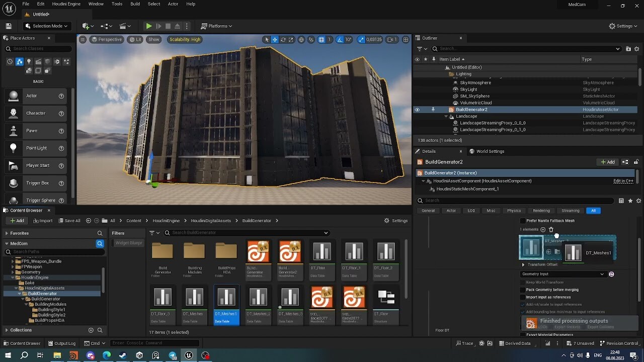Image resolution: width=644 pixels, height=362 pixels.
Task: Click the Trigger Box actor in Place Actors
Action: (35, 183)
